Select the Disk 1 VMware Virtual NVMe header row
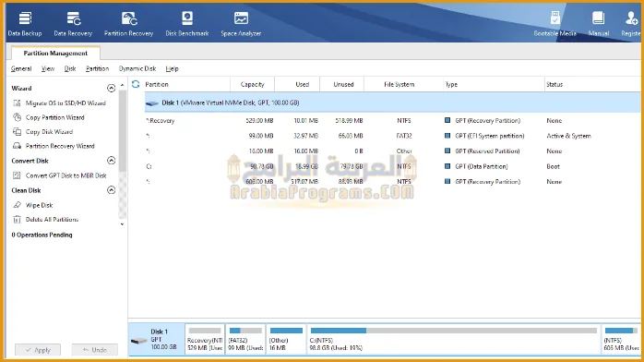This screenshot has width=644, height=362. pos(392,103)
